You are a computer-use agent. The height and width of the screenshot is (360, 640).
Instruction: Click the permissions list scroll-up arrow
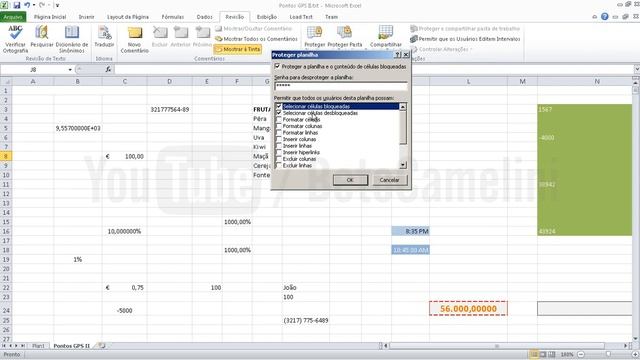point(403,107)
